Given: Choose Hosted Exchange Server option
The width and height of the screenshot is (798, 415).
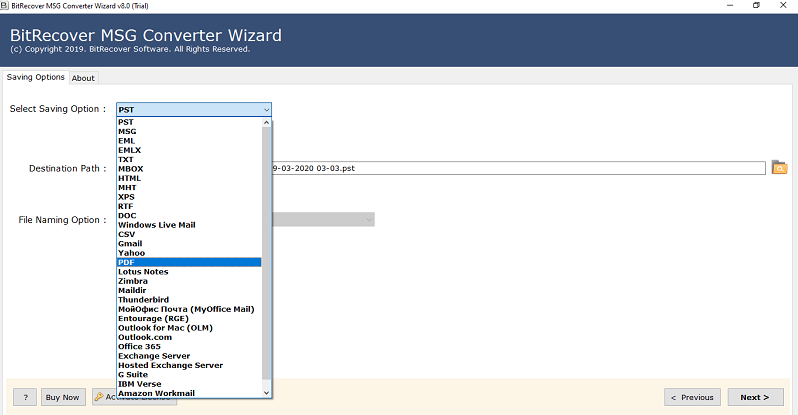Looking at the screenshot, I should click(x=189, y=365).
